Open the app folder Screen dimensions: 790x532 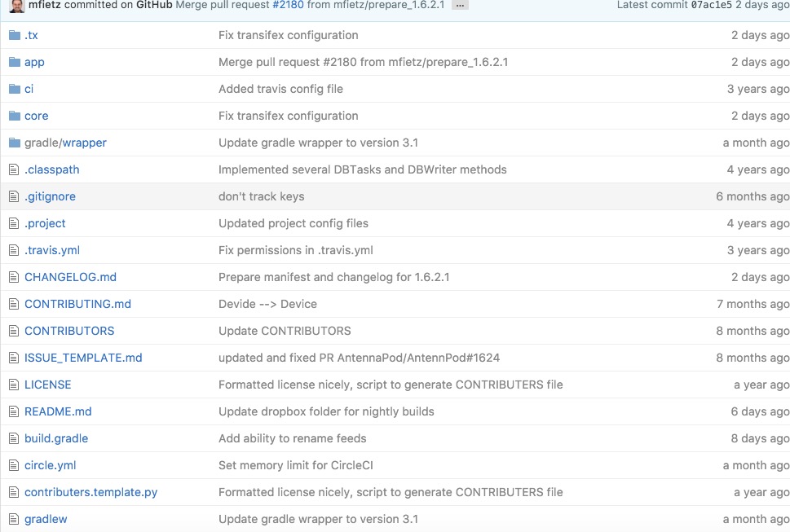pyautogui.click(x=34, y=63)
